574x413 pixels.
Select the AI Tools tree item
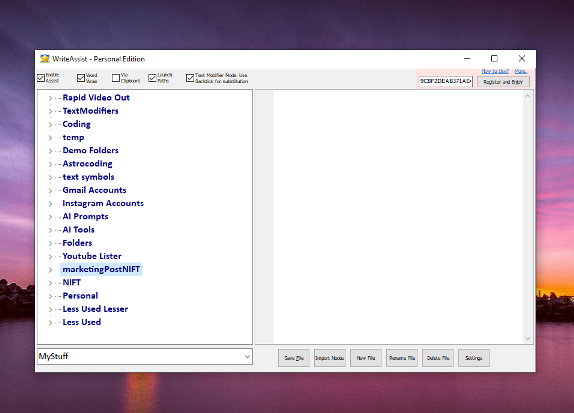click(x=78, y=230)
